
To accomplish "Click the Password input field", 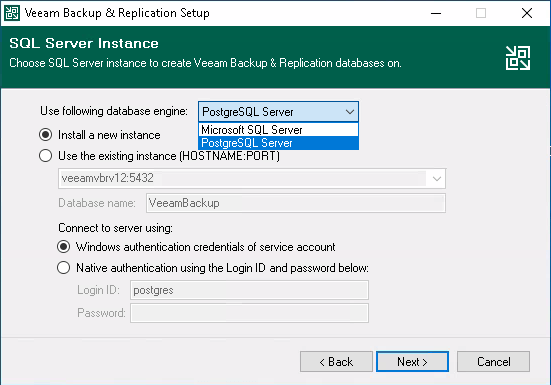I will (249, 313).
